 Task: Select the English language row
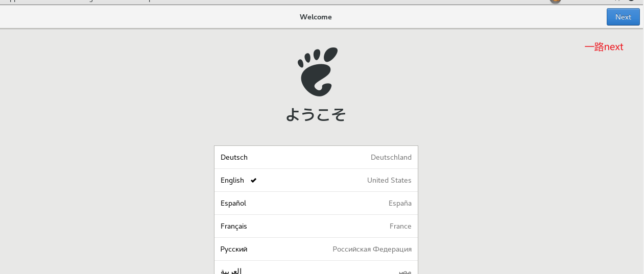click(x=316, y=180)
